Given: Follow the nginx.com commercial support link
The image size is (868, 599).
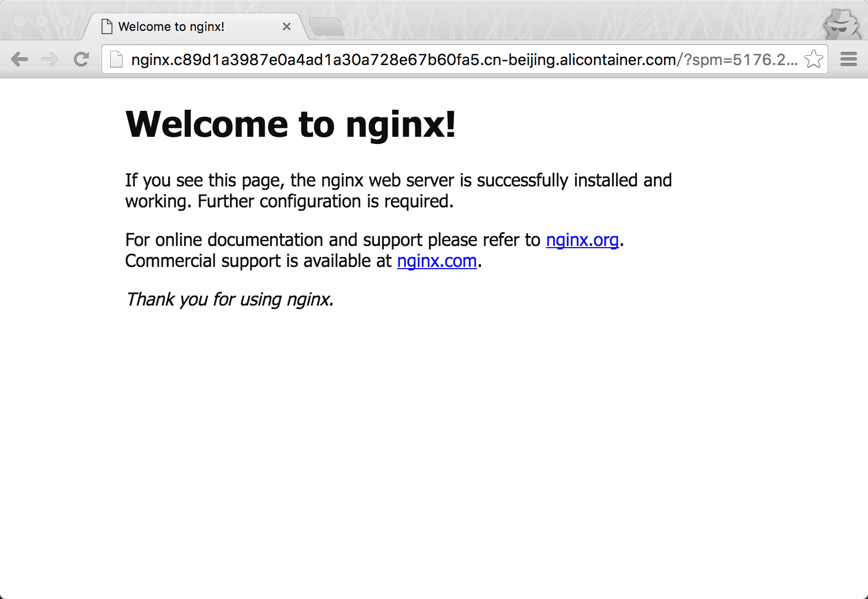Looking at the screenshot, I should click(437, 261).
